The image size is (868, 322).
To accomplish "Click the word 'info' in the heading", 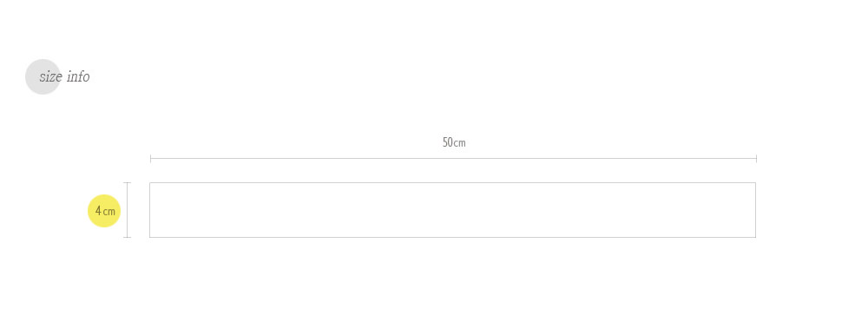I will [78, 76].
